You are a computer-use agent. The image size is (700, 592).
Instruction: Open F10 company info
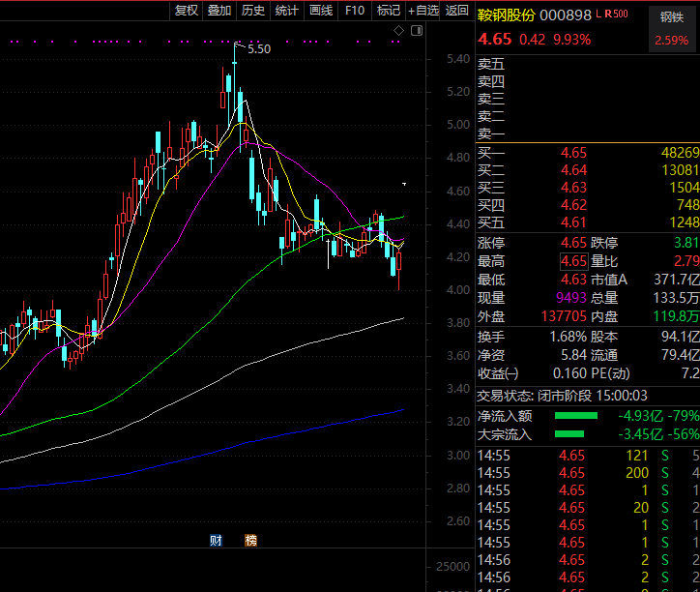355,11
